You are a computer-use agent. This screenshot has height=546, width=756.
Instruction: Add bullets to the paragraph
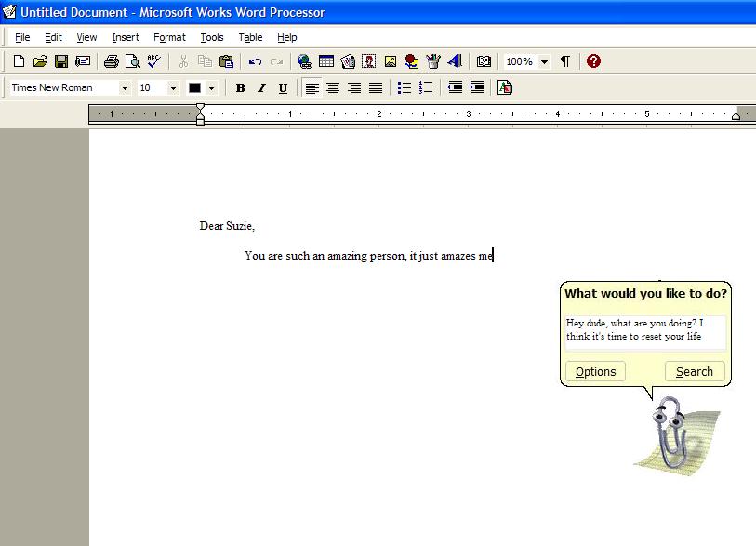404,87
